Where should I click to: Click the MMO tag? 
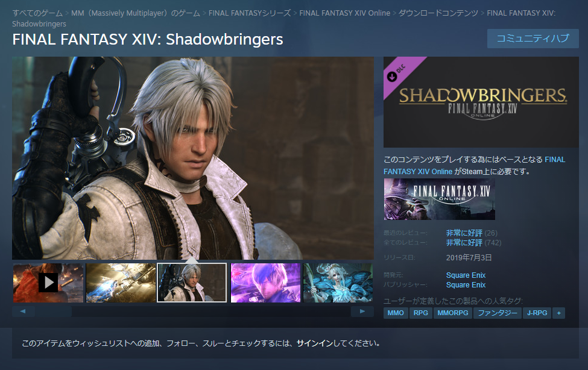click(x=396, y=313)
